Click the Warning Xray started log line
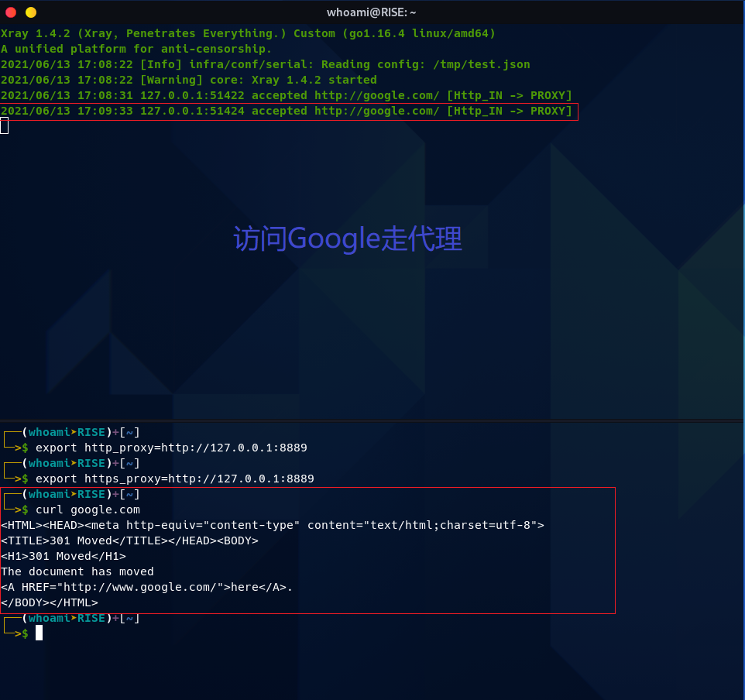The height and width of the screenshot is (700, 745). (x=188, y=80)
